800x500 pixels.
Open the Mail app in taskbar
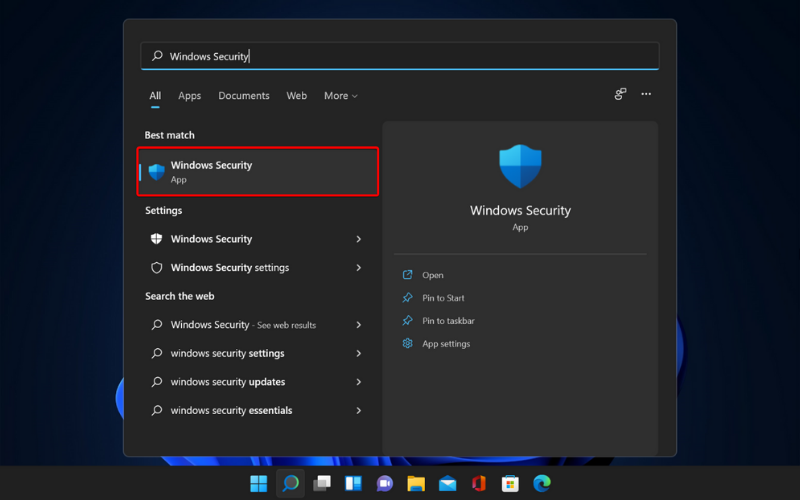coord(447,483)
